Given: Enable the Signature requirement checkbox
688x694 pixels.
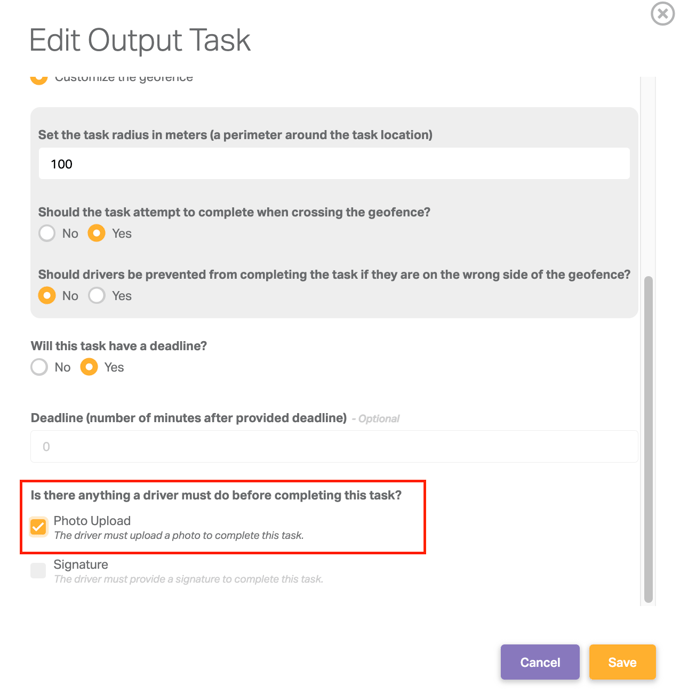Looking at the screenshot, I should coord(39,571).
